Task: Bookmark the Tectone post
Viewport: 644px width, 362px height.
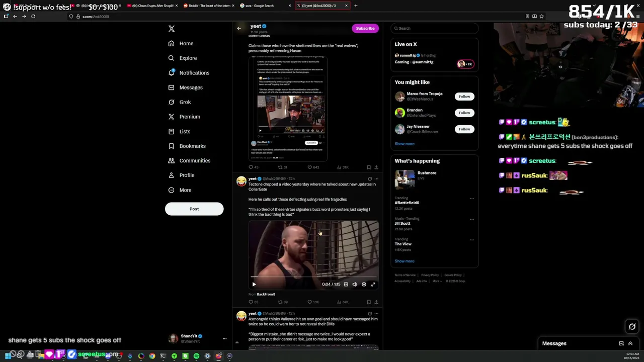Action: pyautogui.click(x=369, y=302)
